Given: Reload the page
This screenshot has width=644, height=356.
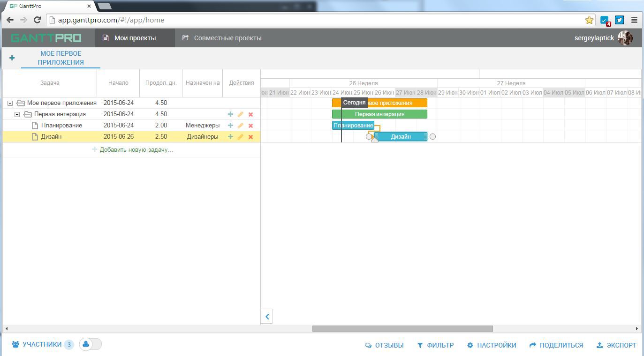Looking at the screenshot, I should [37, 20].
